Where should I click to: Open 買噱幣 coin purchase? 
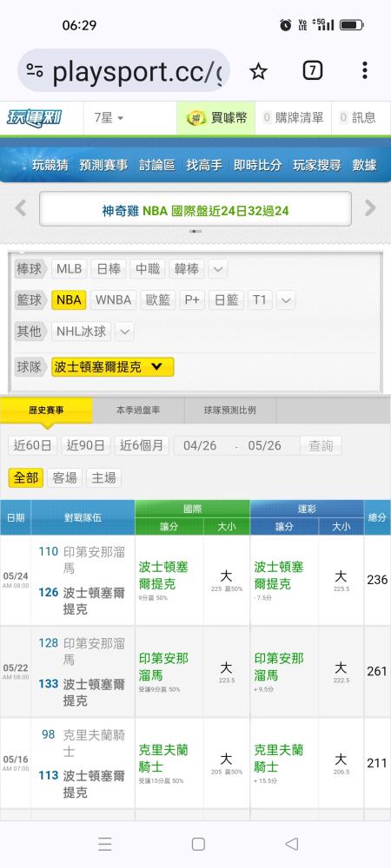[x=216, y=117]
